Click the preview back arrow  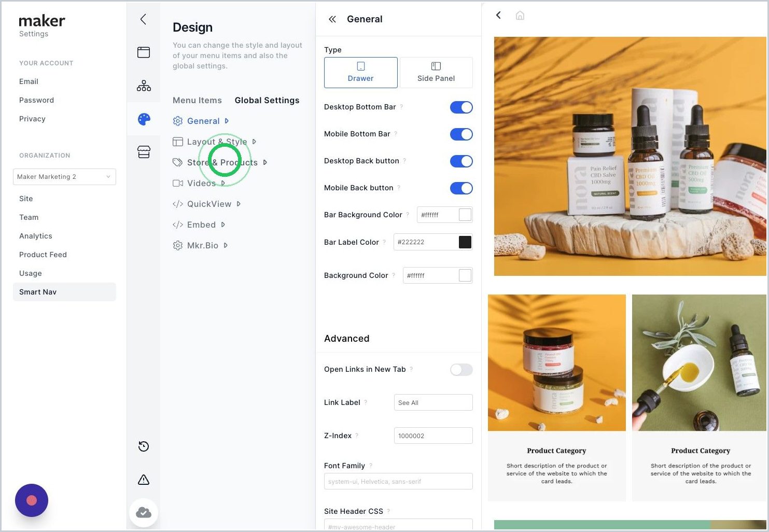(498, 15)
